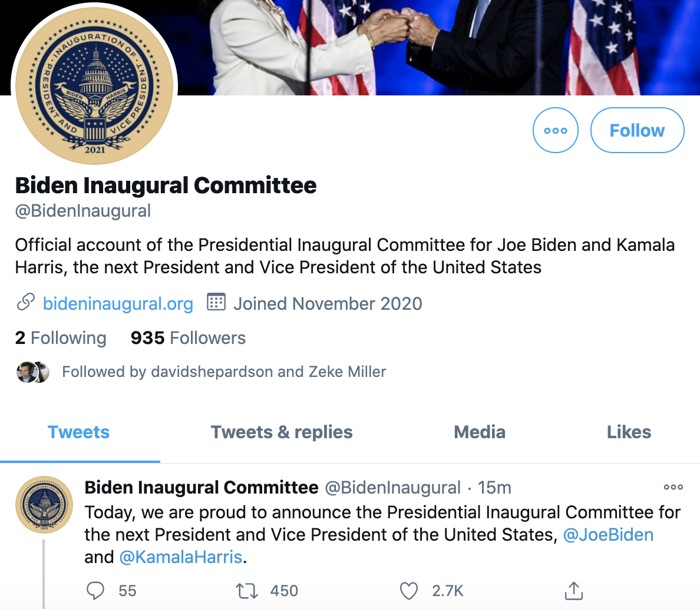View the Likes tab
700x609 pixels.
click(x=629, y=432)
